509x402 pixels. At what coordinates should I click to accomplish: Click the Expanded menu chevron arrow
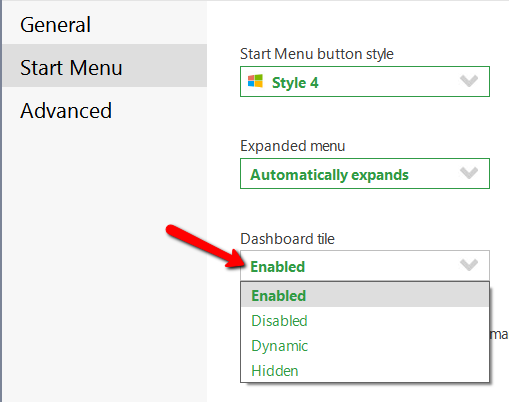(469, 173)
